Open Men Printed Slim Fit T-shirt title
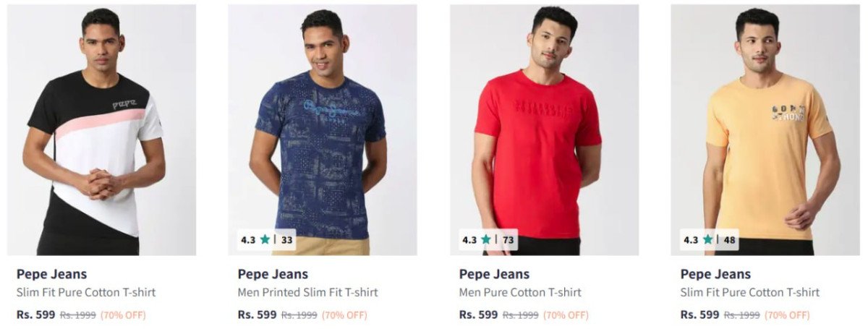Viewport: 868px width, 329px height. [x=307, y=293]
